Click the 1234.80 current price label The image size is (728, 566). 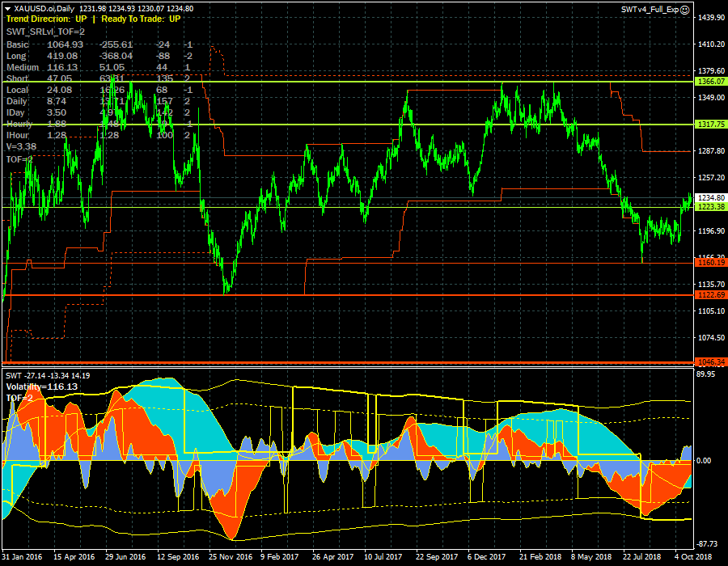pos(709,197)
